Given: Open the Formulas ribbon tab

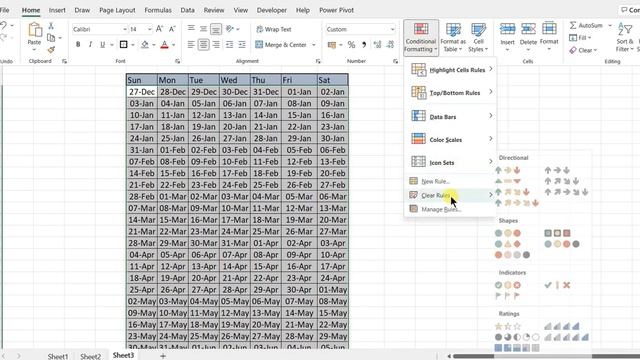Looking at the screenshot, I should pyautogui.click(x=158, y=10).
